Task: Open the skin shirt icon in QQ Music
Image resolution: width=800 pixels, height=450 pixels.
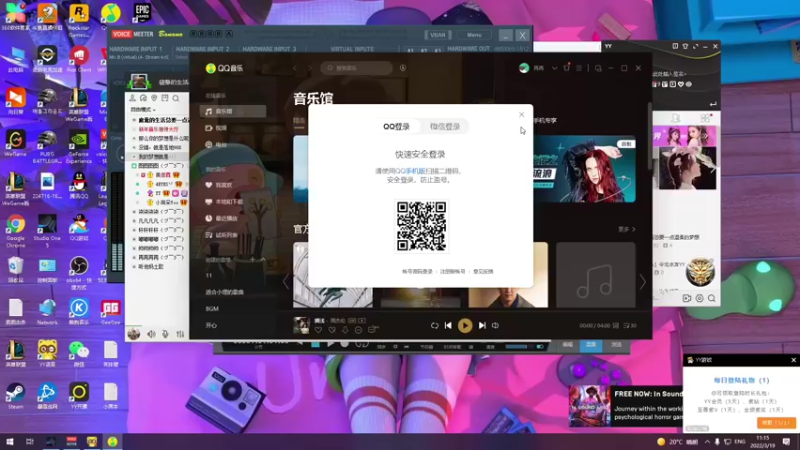Action: click(566, 68)
